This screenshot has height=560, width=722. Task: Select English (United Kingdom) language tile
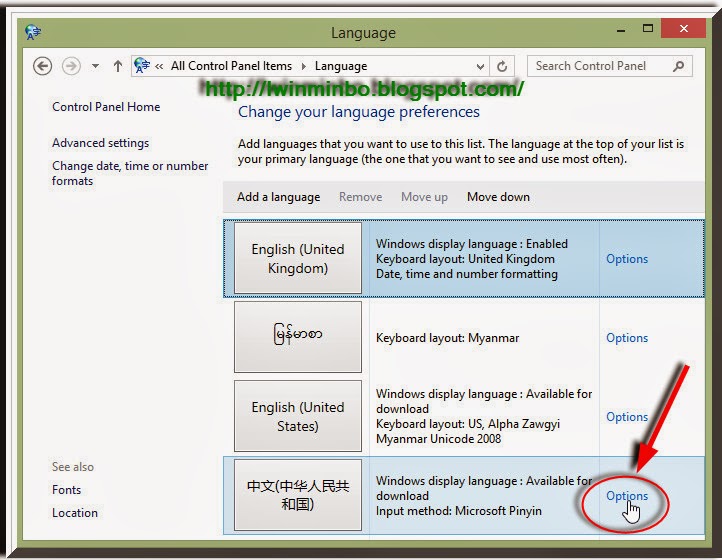298,258
